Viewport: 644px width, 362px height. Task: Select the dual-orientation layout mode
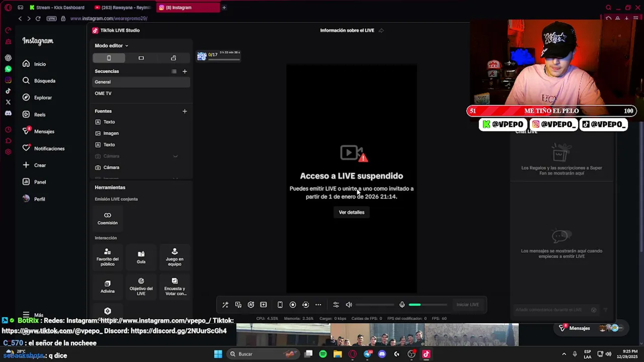(173, 58)
